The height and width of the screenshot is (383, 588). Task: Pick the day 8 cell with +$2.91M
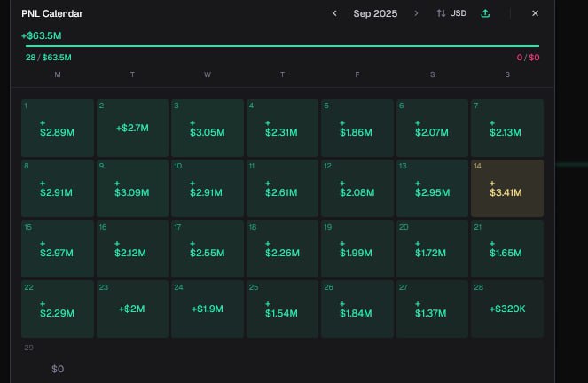coord(58,189)
